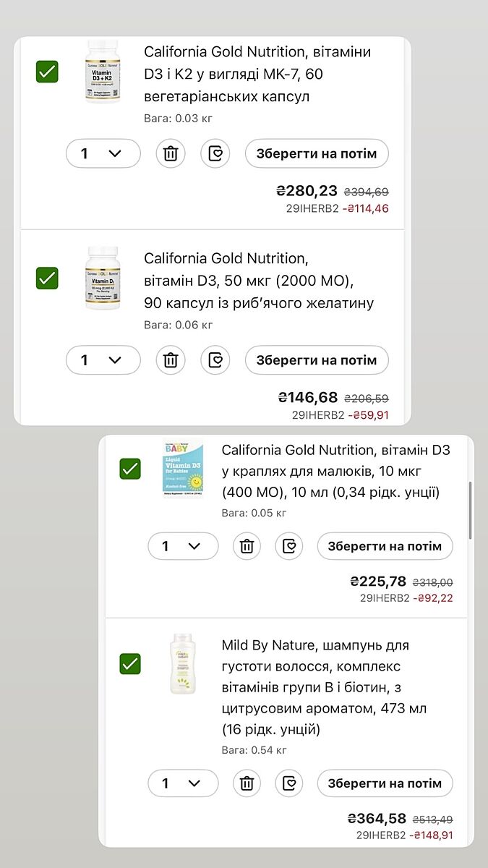The image size is (488, 868).
Task: Remove Vitamin D3 50 mcg capsules from cart
Action: (171, 360)
